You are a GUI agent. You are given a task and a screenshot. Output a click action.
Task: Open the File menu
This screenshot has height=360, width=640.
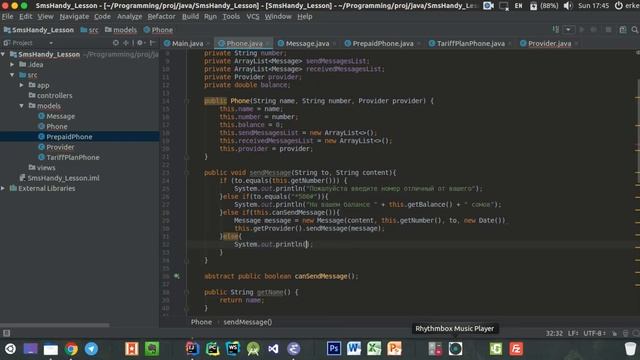point(7,16)
